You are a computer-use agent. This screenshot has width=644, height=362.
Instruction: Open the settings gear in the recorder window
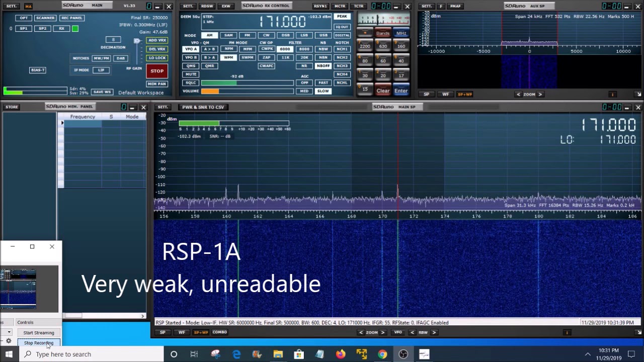[x=9, y=341]
